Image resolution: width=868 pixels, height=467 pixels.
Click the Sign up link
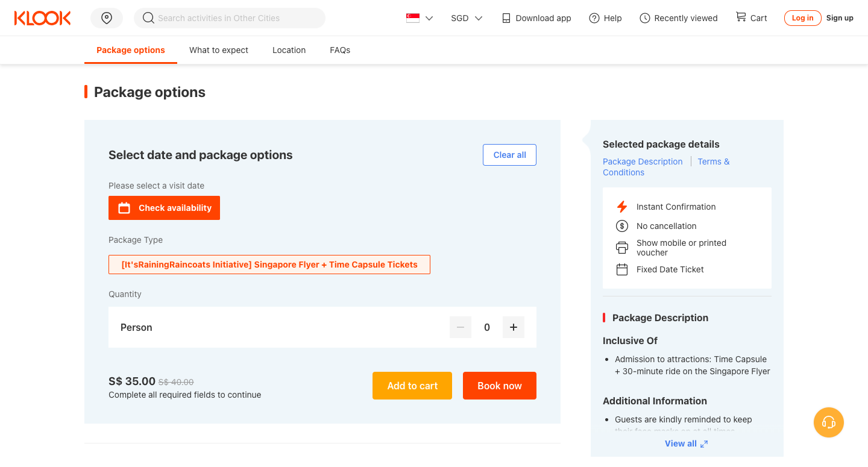tap(840, 18)
